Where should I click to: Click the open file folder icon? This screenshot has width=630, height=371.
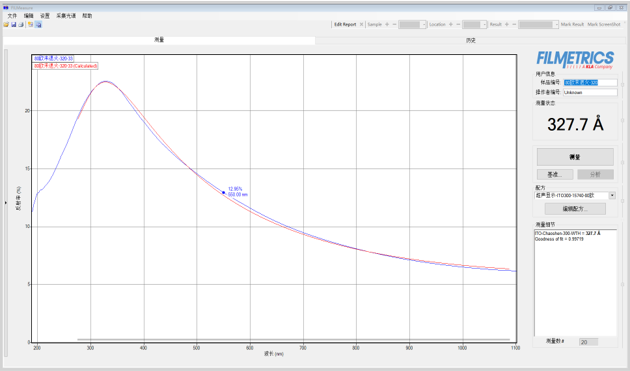coord(6,25)
